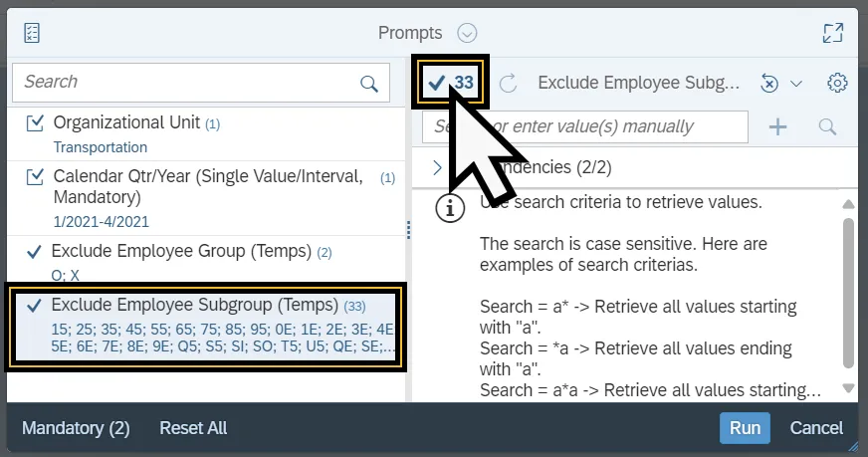Click the Cancel button
This screenshot has height=457, width=868.
tap(816, 428)
